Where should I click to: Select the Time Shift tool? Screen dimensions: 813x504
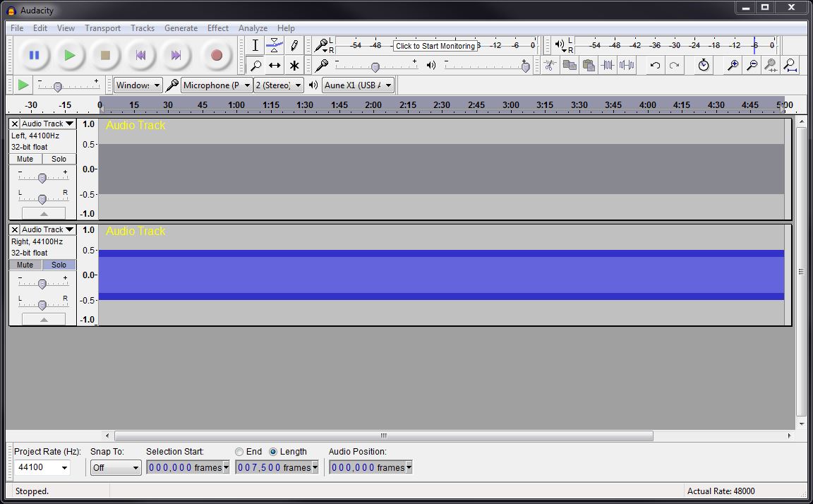(x=275, y=66)
